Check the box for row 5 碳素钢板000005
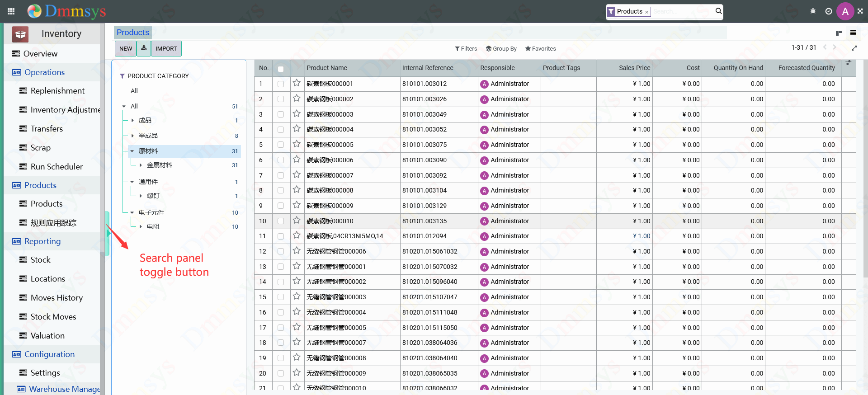 (x=281, y=145)
